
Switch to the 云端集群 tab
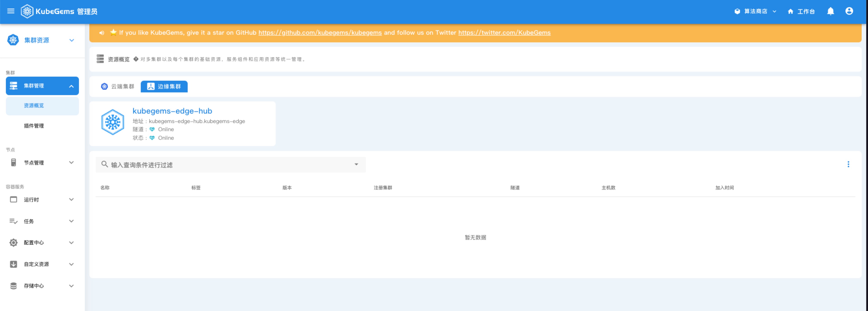click(118, 87)
